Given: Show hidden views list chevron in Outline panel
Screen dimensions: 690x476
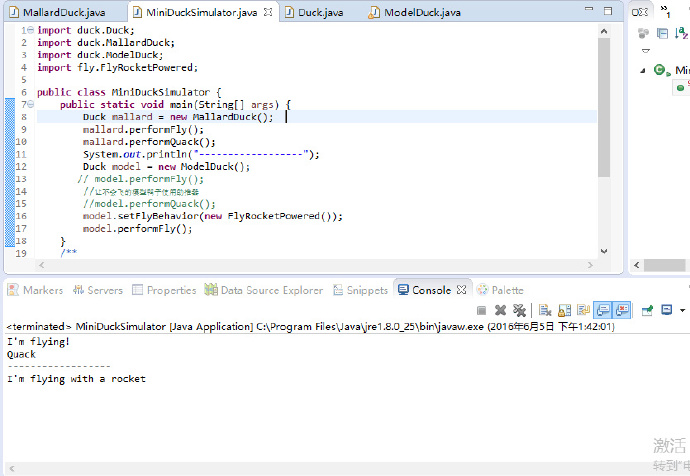Looking at the screenshot, I should (665, 11).
